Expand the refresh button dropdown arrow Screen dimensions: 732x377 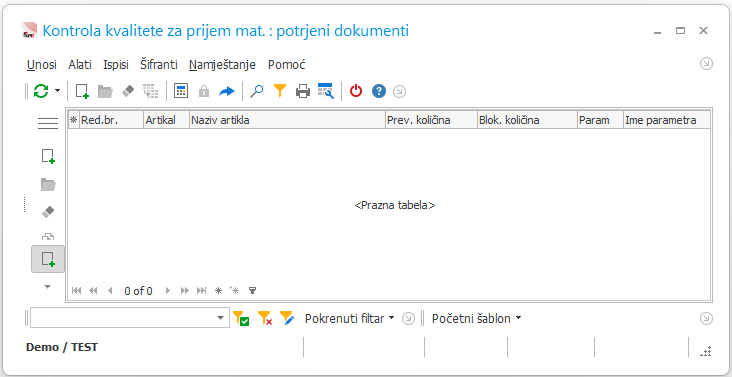click(x=57, y=91)
